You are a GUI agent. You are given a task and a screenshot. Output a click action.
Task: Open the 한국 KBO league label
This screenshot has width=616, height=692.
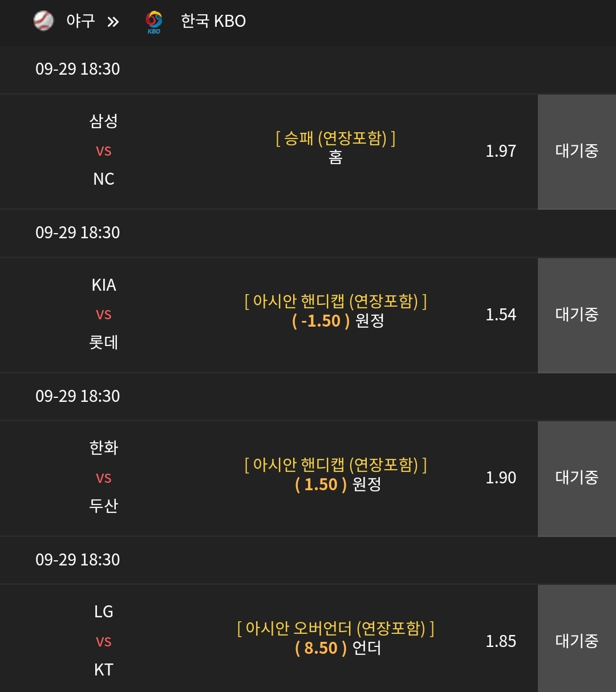coord(213,21)
